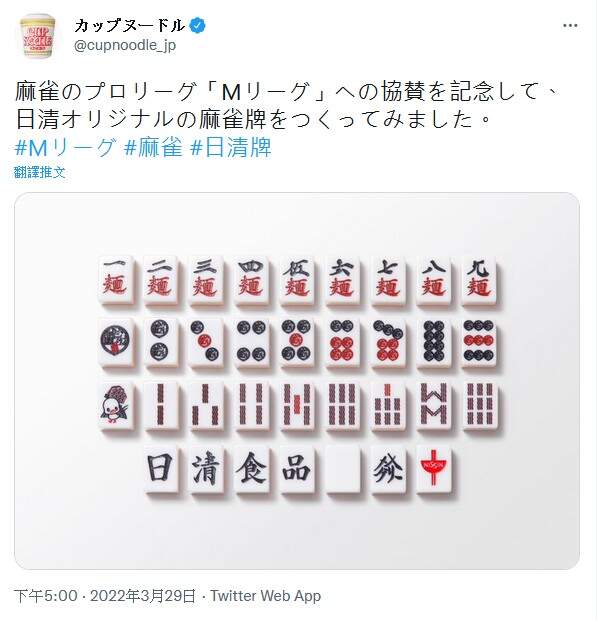Click the Twitter Web App source link

[x=265, y=596]
